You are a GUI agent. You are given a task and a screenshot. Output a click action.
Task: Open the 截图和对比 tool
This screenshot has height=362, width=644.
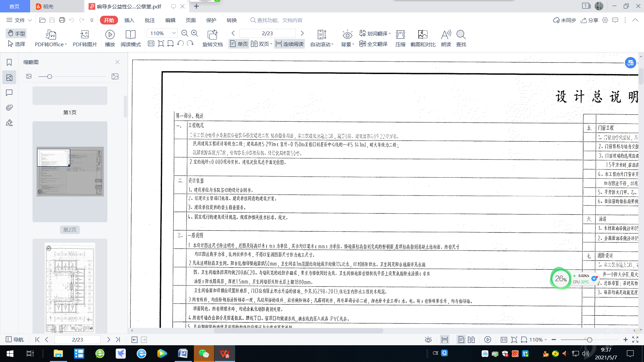coord(423,38)
